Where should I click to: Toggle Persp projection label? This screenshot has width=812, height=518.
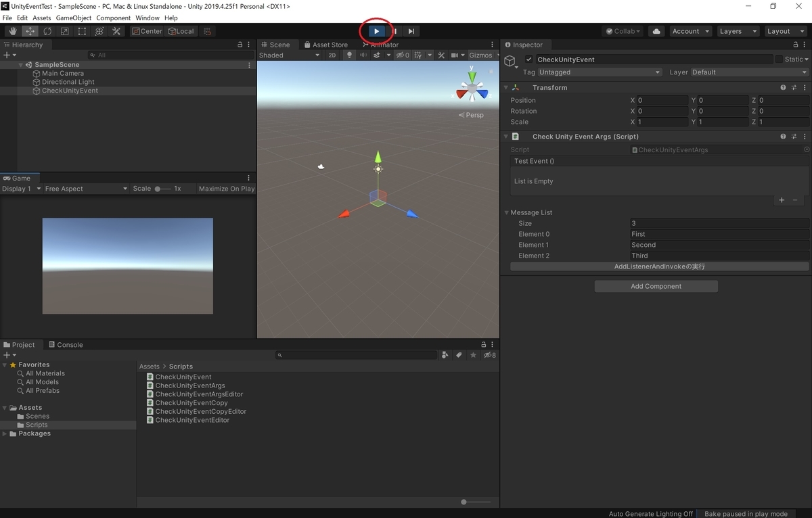tap(471, 115)
